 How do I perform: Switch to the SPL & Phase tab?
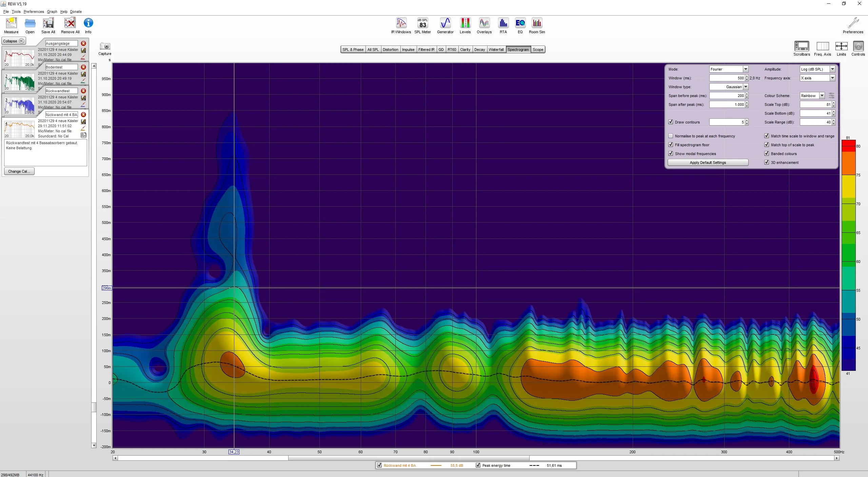(x=353, y=50)
